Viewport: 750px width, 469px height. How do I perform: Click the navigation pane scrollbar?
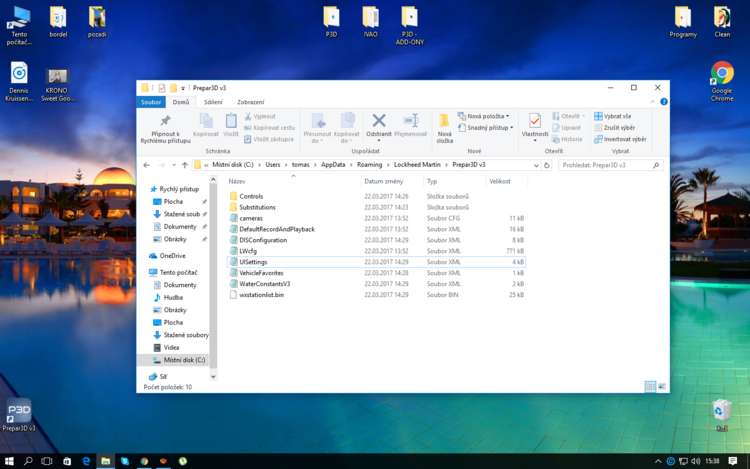coord(213,278)
